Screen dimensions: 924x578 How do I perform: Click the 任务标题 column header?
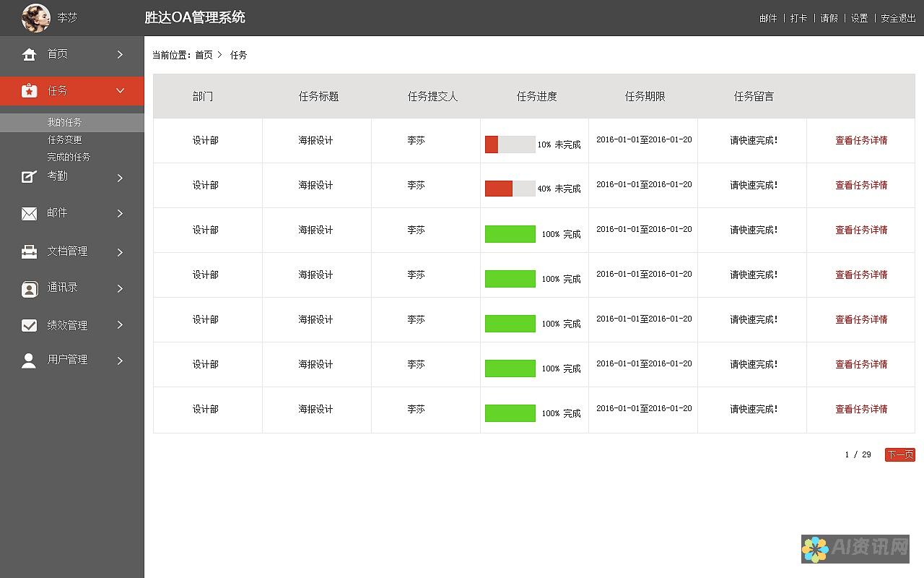click(319, 96)
